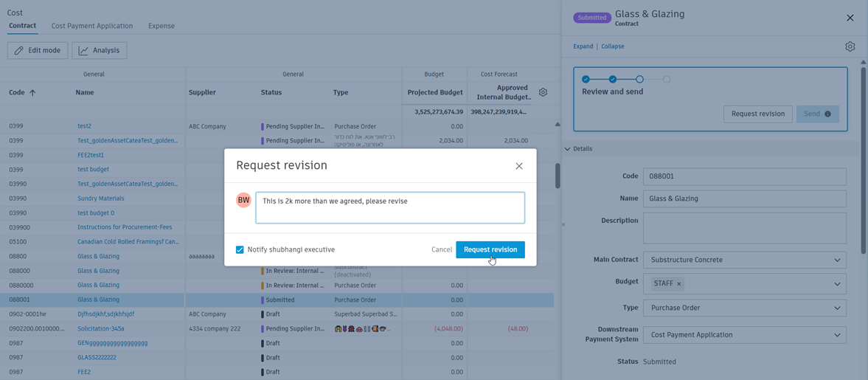868x380 pixels.
Task: Click the table vertical scrollbar thumb
Action: pyautogui.click(x=558, y=176)
